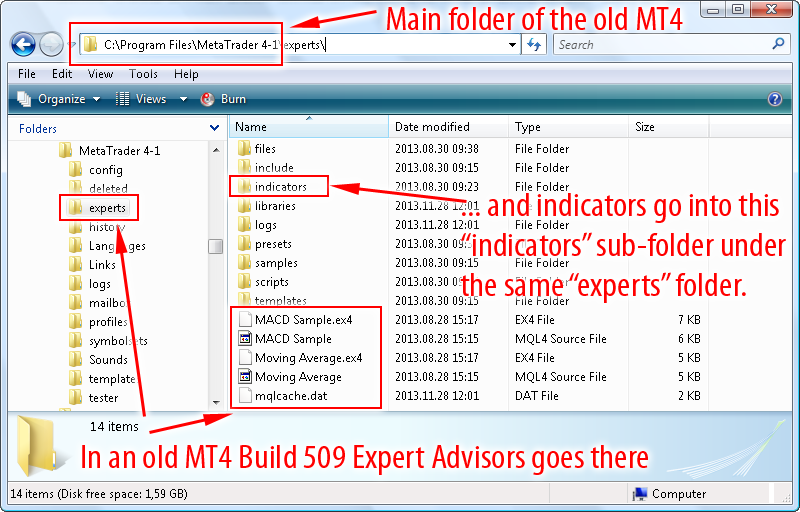The height and width of the screenshot is (512, 800).
Task: Open the File menu
Action: (x=27, y=74)
